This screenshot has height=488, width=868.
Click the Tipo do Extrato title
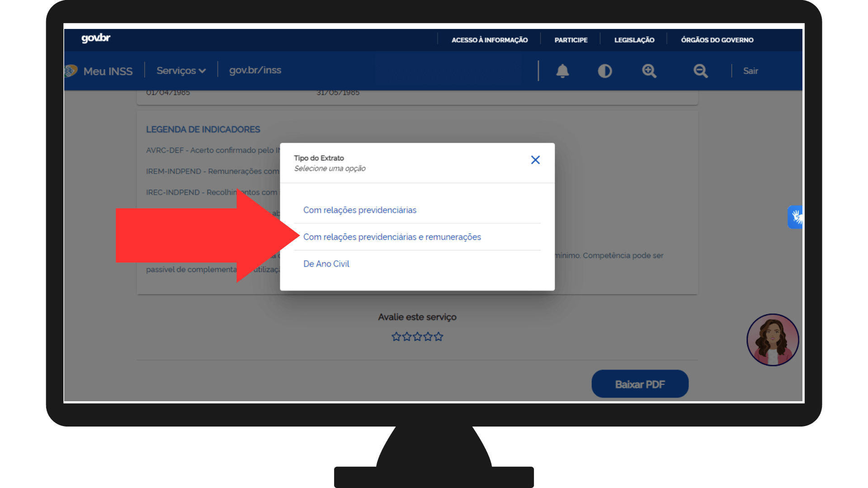click(x=319, y=158)
